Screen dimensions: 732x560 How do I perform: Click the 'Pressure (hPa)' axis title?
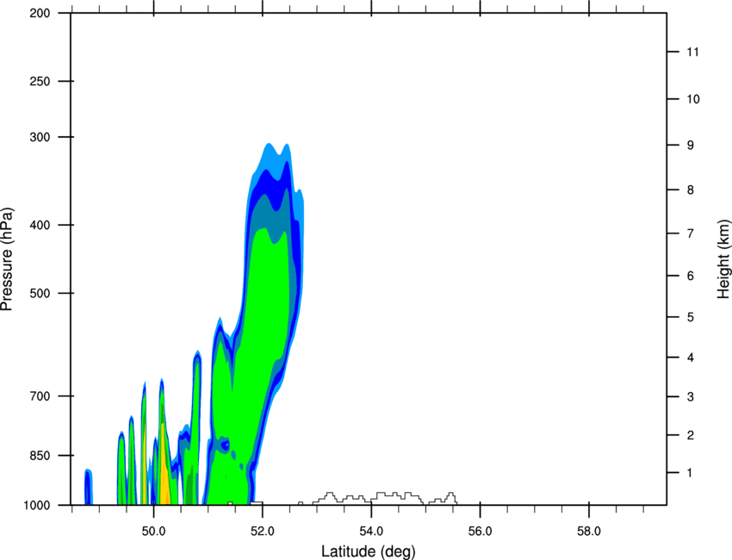click(x=8, y=259)
